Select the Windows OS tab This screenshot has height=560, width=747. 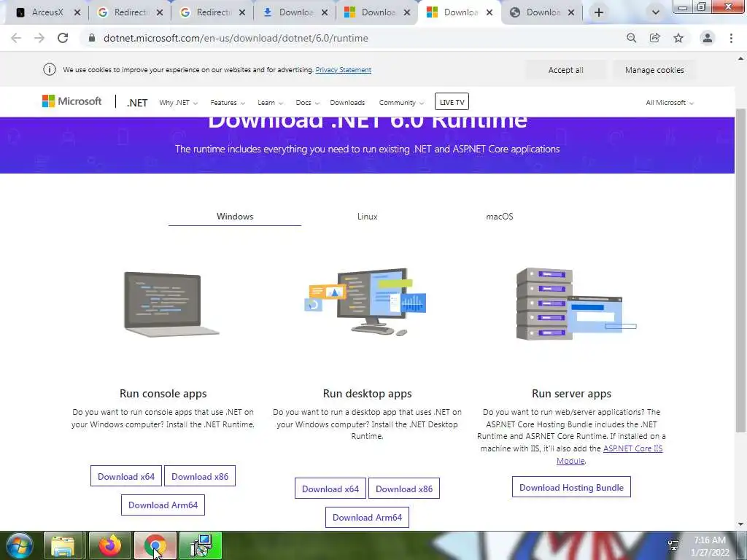click(x=235, y=216)
